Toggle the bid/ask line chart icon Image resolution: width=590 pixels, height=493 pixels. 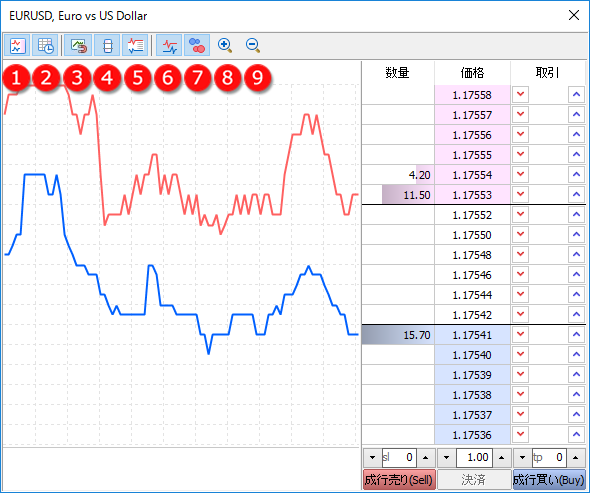pos(169,46)
